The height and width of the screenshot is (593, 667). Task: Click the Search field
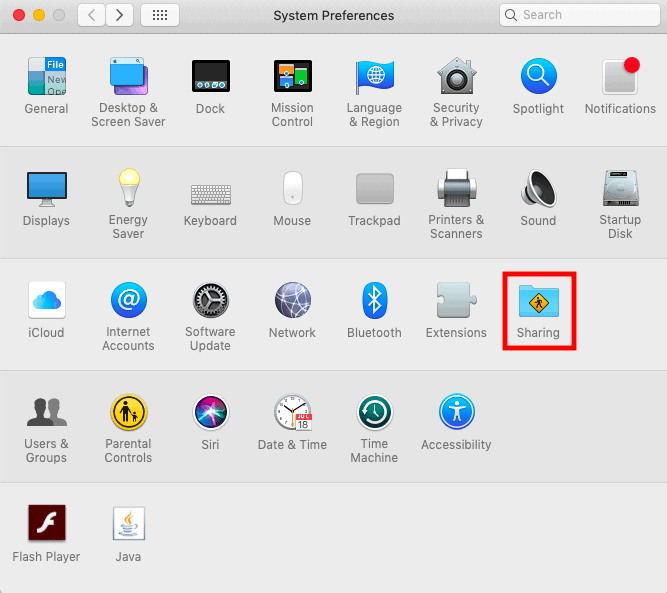580,15
